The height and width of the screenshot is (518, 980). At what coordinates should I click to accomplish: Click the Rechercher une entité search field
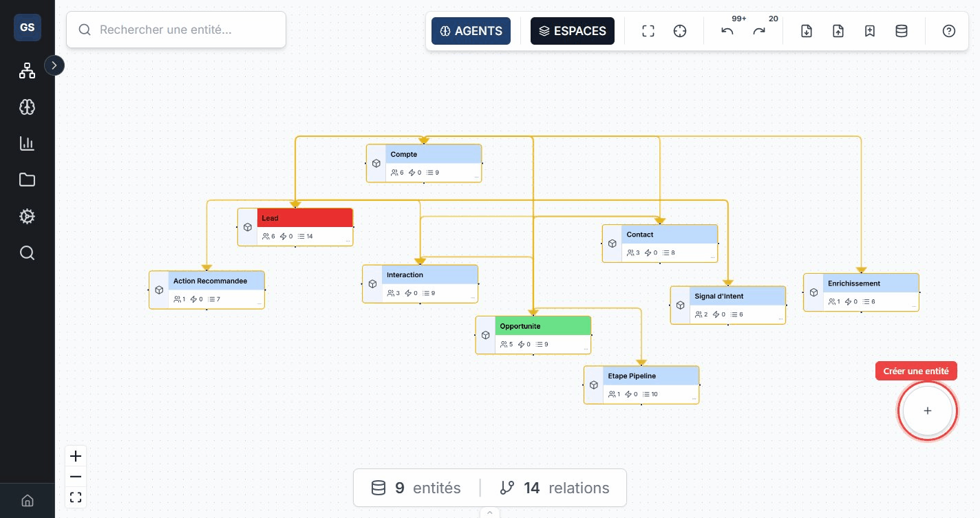click(176, 30)
